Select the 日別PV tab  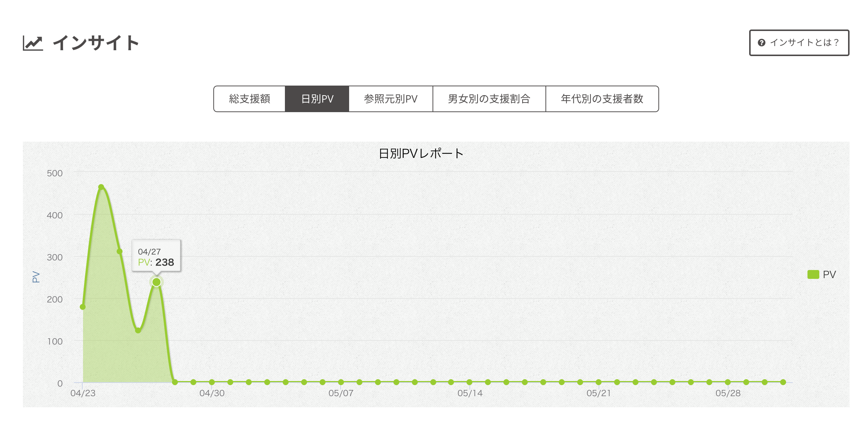317,99
